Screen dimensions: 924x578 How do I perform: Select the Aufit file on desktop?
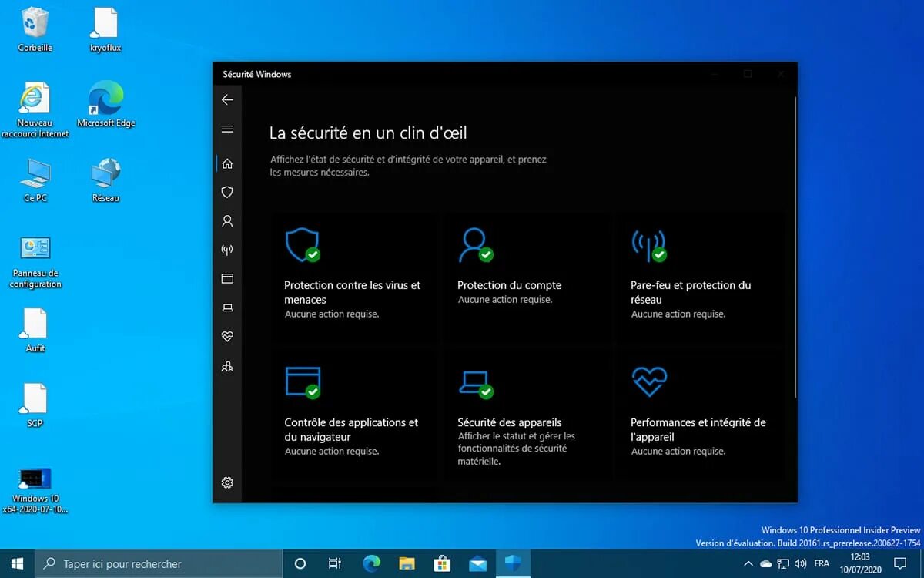pyautogui.click(x=35, y=331)
